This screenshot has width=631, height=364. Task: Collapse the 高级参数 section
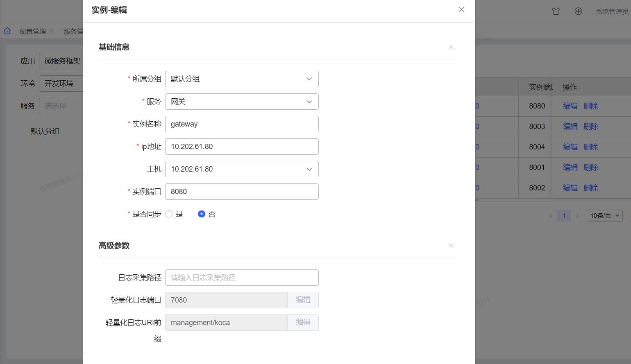(451, 246)
